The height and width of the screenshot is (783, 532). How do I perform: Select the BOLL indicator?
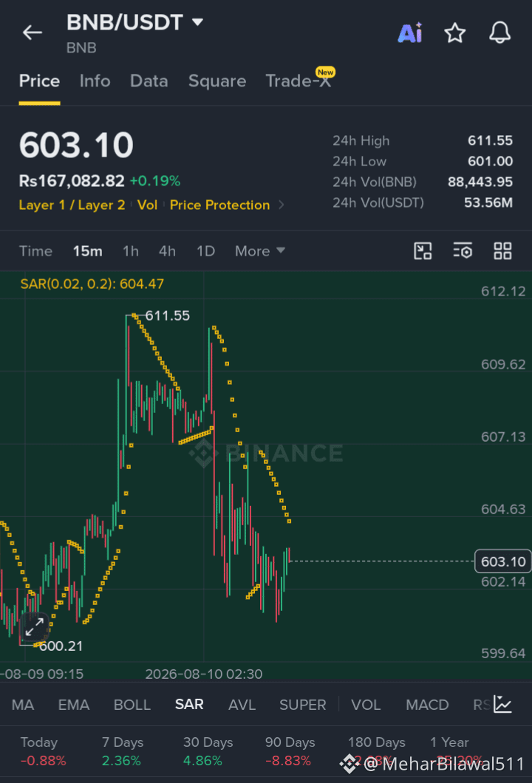[x=132, y=705]
